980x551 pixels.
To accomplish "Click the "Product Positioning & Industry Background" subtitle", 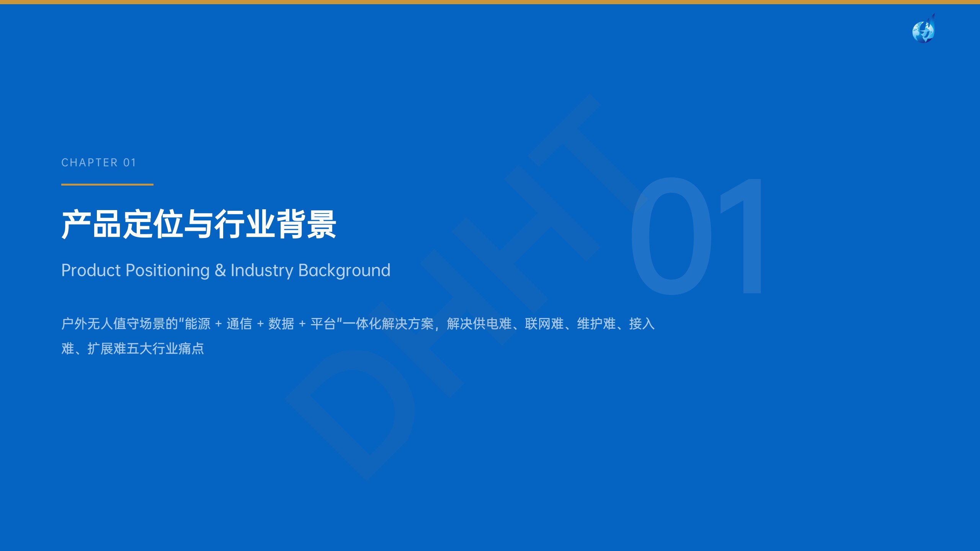I will coord(226,271).
